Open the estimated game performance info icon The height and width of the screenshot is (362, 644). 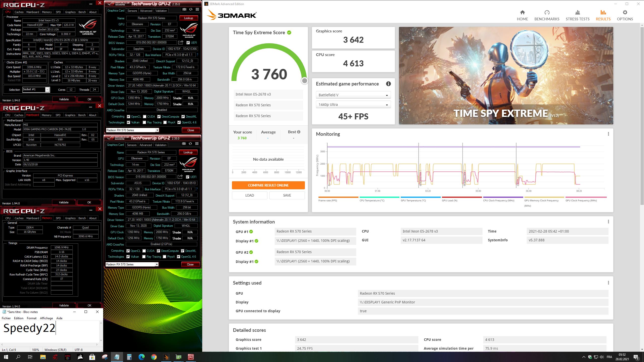[388, 84]
